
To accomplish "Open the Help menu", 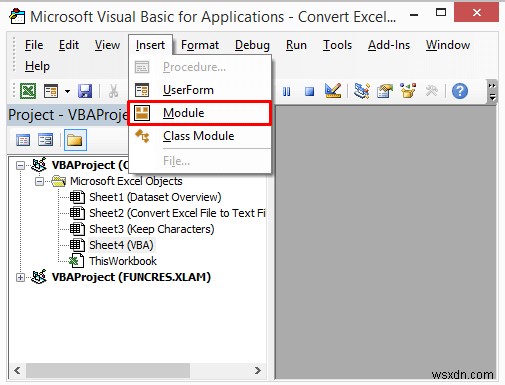I will (37, 66).
